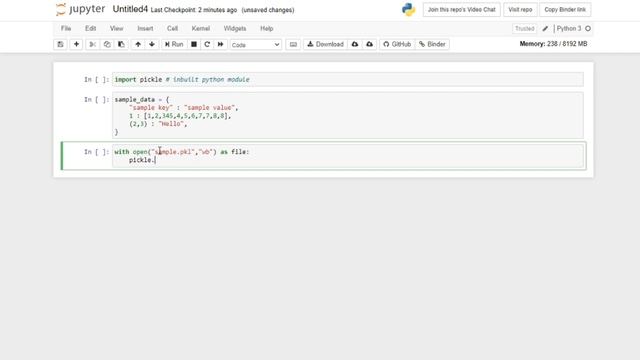Click the Last Checkpoint status text
This screenshot has width=640, height=360.
click(194, 10)
